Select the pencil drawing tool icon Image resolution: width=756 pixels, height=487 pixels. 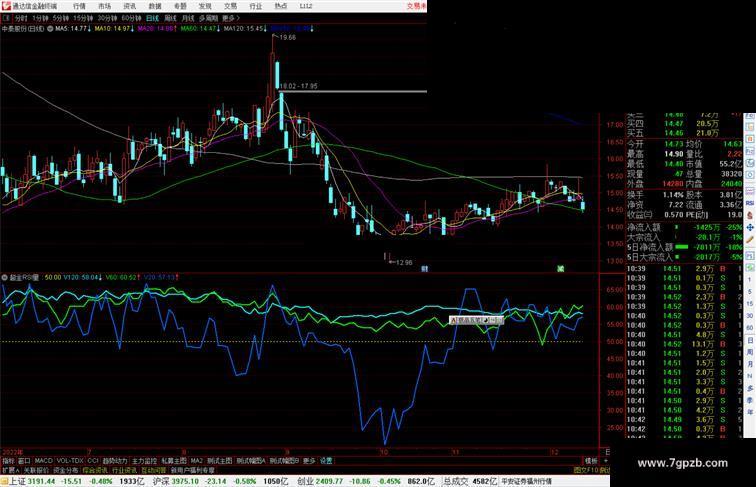[750, 240]
